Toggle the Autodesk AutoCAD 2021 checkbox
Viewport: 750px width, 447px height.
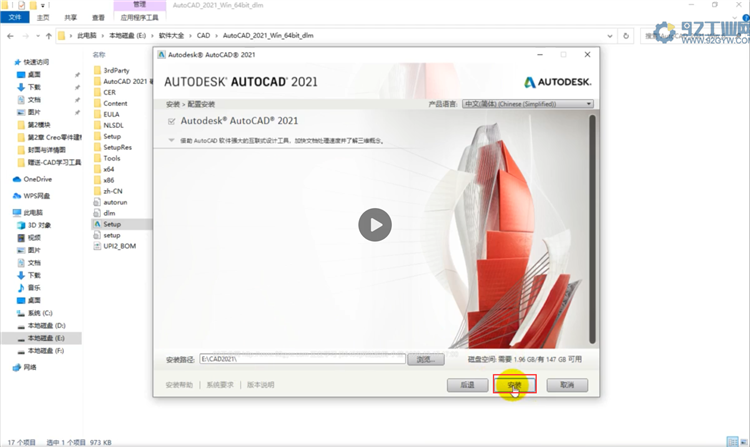[x=172, y=121]
